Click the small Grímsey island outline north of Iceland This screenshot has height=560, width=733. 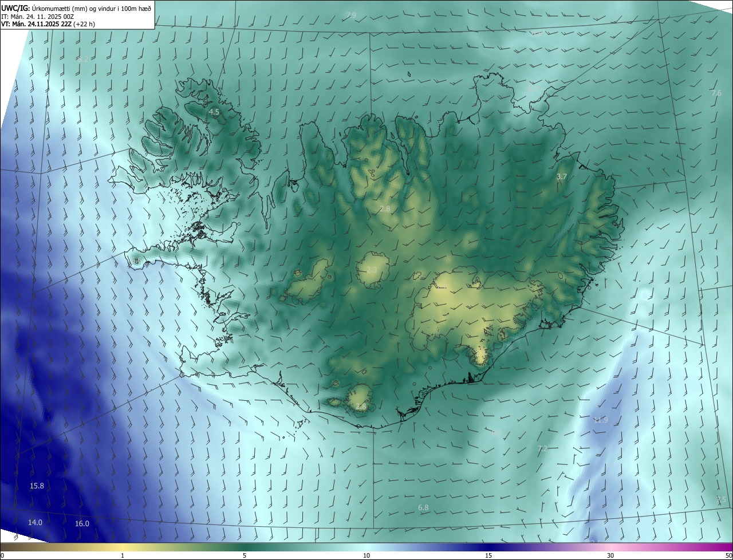(409, 74)
